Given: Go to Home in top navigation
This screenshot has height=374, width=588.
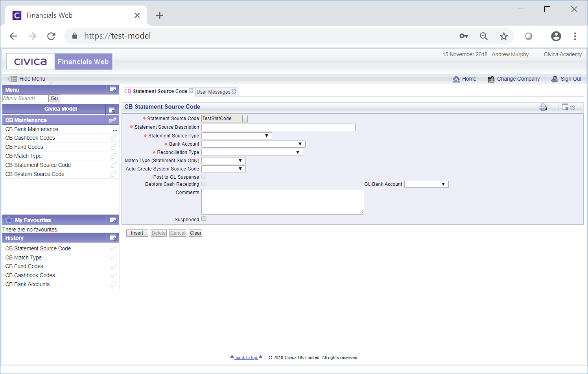Looking at the screenshot, I should pos(465,79).
